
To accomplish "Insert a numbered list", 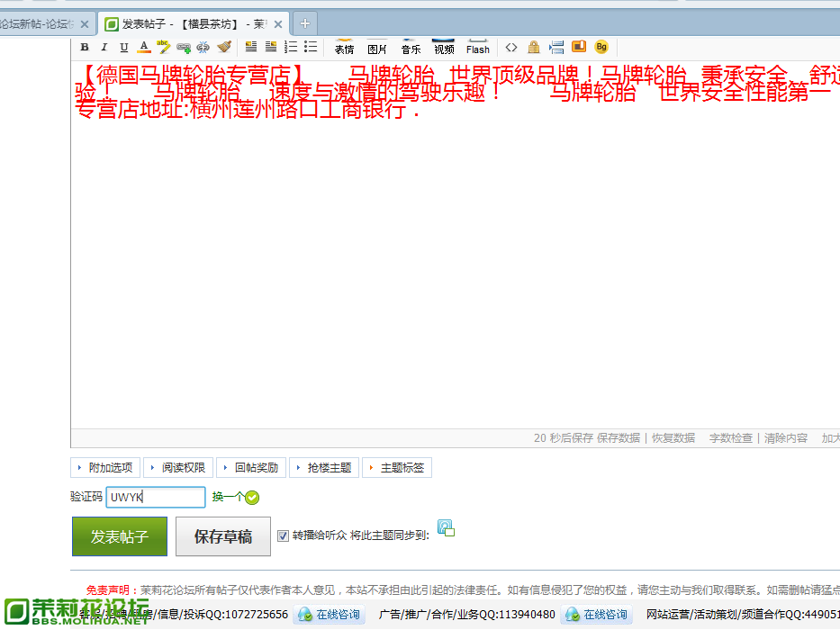I will tap(291, 47).
